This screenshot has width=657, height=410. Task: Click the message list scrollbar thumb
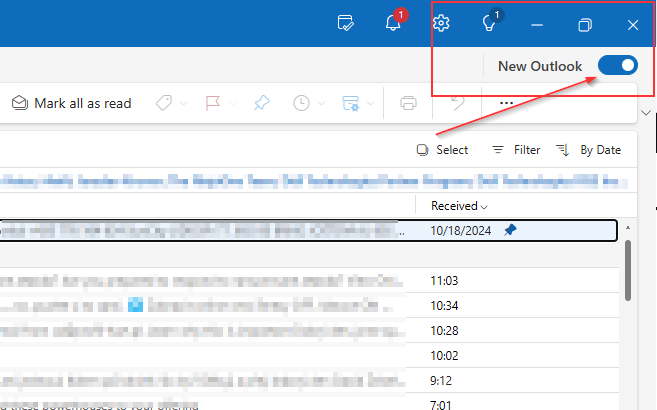pyautogui.click(x=628, y=271)
